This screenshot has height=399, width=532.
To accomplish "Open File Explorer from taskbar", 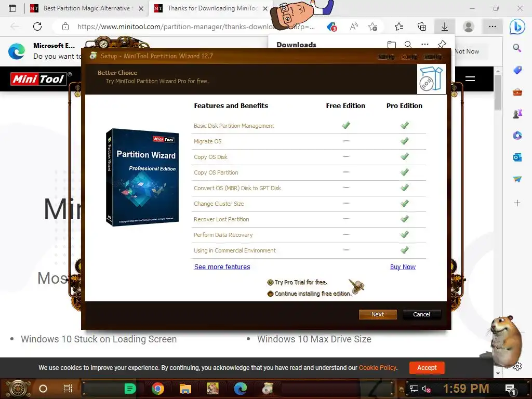I will tap(185, 389).
